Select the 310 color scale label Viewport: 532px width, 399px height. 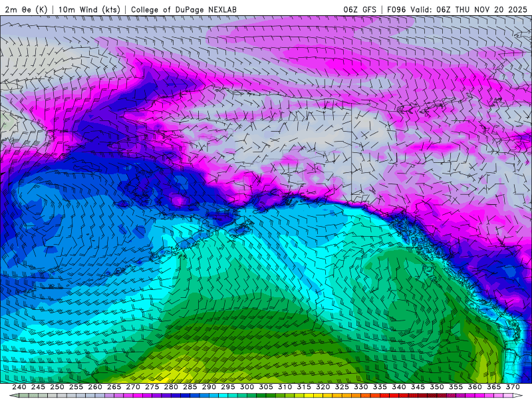pos(285,387)
